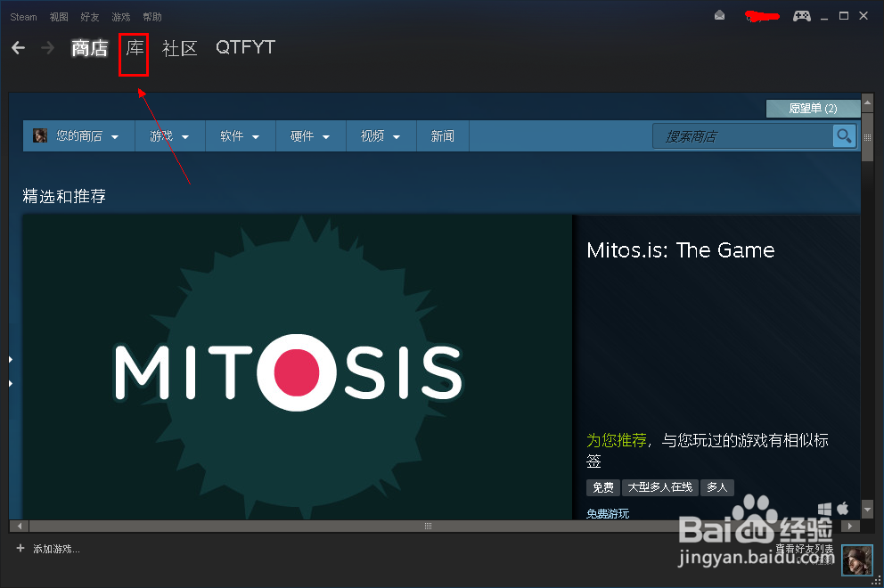
Task: Click the 免费游玩 link
Action: [608, 513]
